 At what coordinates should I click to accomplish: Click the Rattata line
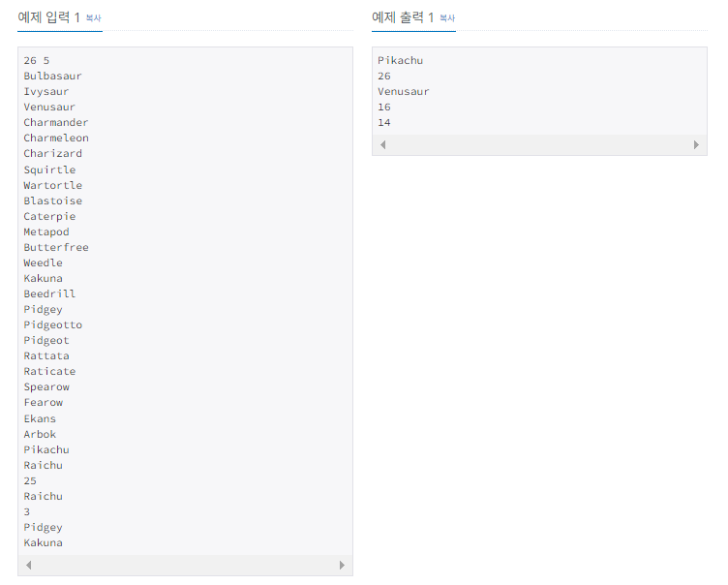click(46, 355)
